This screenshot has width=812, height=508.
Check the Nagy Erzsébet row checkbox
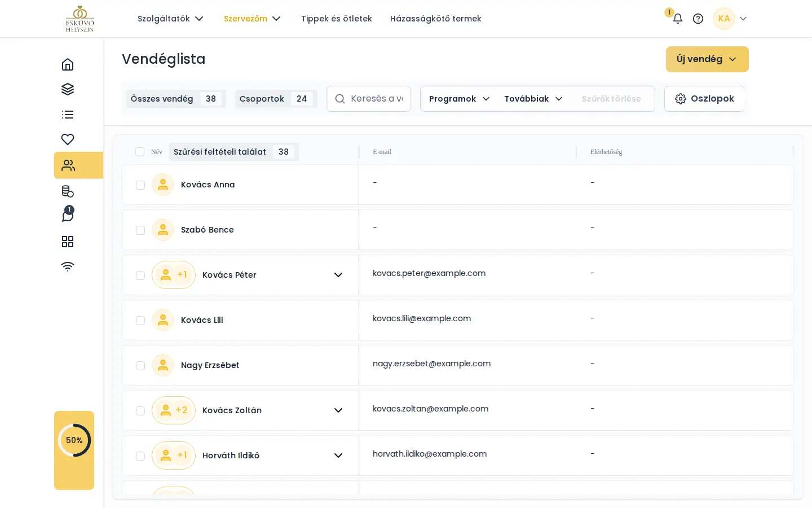(x=140, y=366)
